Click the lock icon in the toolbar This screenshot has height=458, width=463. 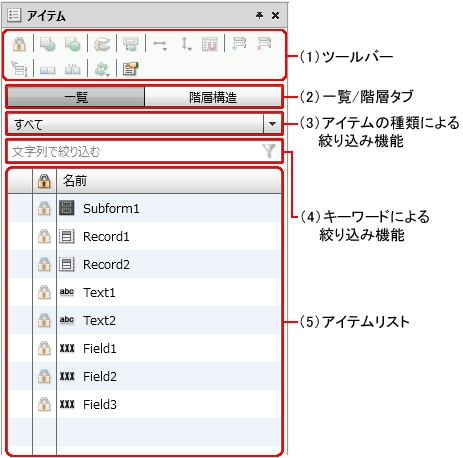19,44
